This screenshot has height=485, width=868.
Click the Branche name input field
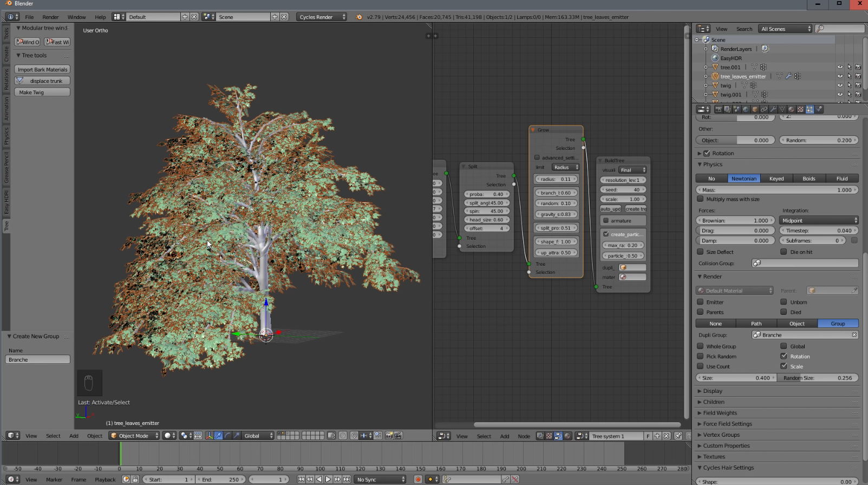pos(37,359)
